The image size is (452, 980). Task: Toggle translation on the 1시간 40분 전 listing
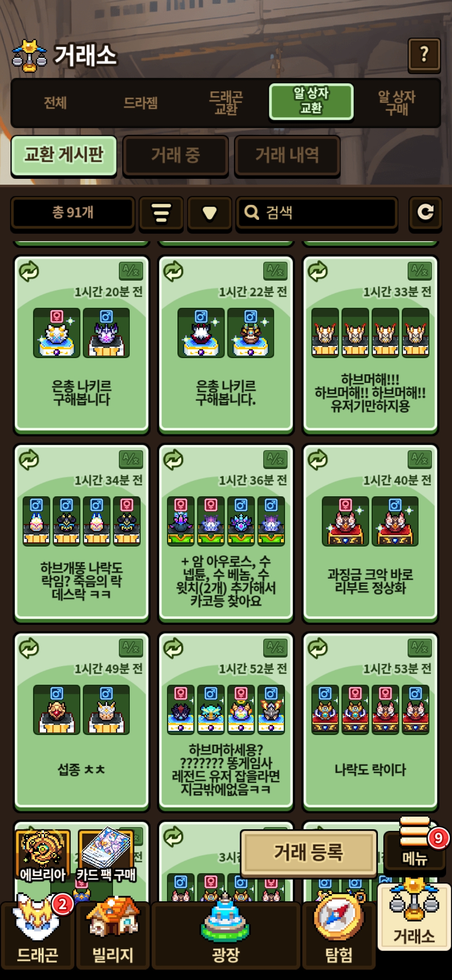[420, 459]
